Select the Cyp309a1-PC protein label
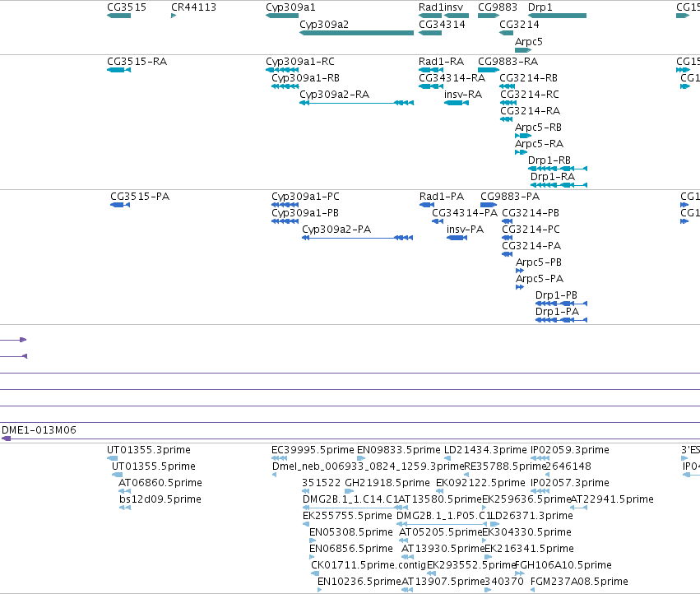Viewport: 700px width, 594px height. pos(305,197)
